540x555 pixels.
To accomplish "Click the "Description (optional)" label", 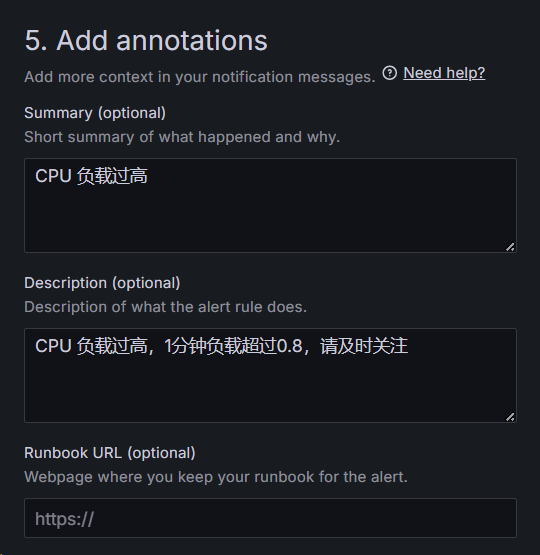I will click(102, 283).
